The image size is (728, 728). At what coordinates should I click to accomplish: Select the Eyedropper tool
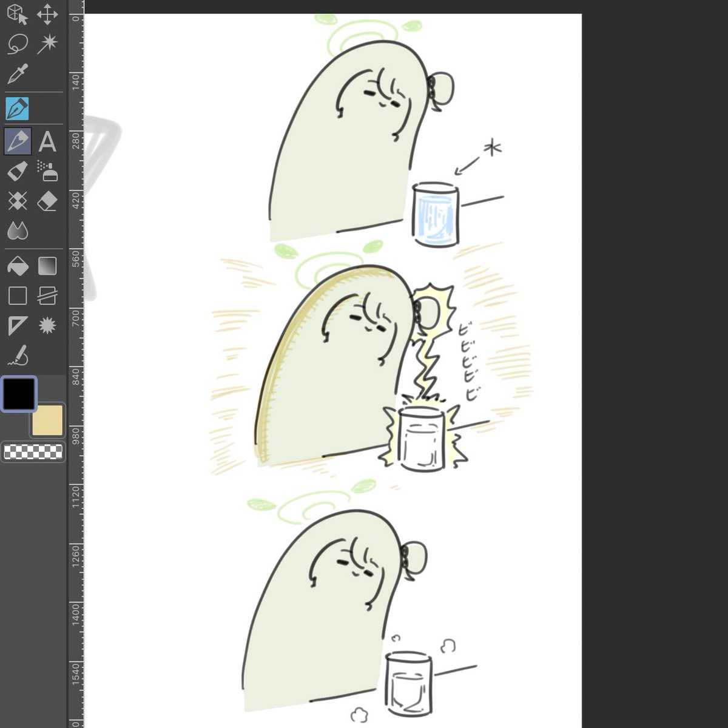pos(18,74)
